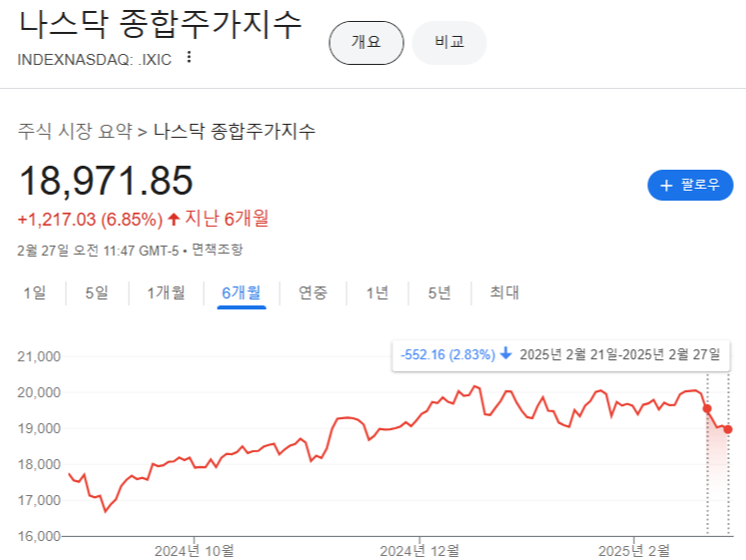Open the three-dot menu beside INDEXNASDAQ: .IXIC
The image size is (746, 560).
[189, 57]
